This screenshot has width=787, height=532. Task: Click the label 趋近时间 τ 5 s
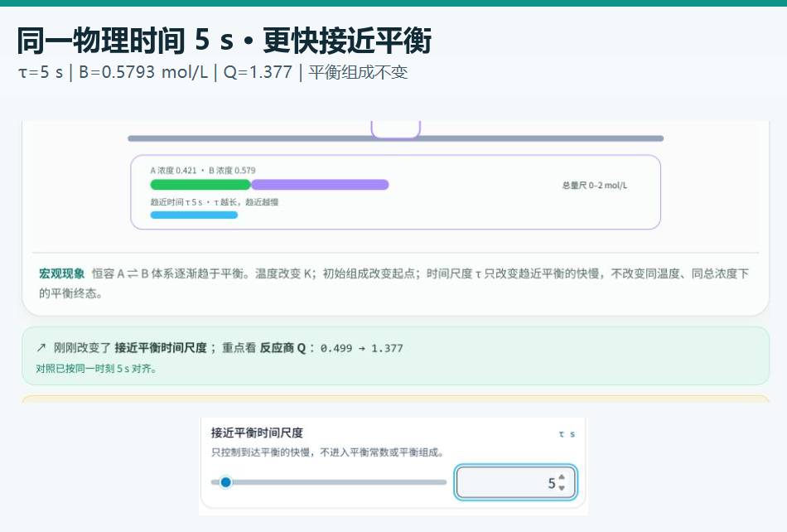pos(176,201)
